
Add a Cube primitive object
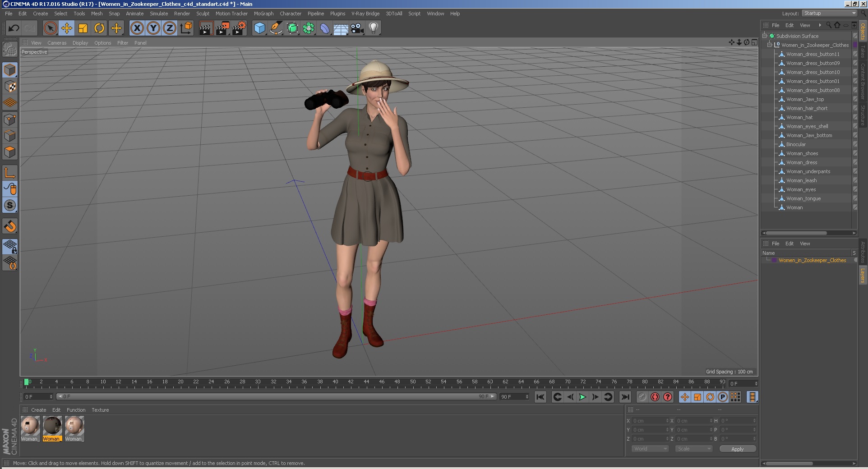pos(260,28)
